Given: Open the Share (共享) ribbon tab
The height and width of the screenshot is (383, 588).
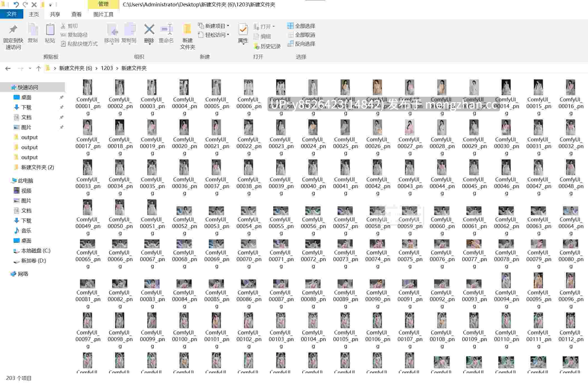Looking at the screenshot, I should click(55, 14).
